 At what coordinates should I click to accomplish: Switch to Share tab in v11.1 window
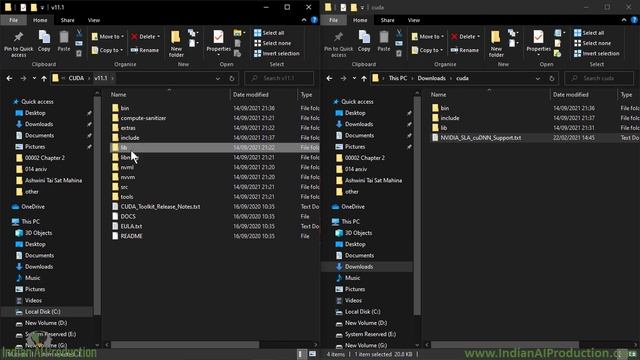68,20
